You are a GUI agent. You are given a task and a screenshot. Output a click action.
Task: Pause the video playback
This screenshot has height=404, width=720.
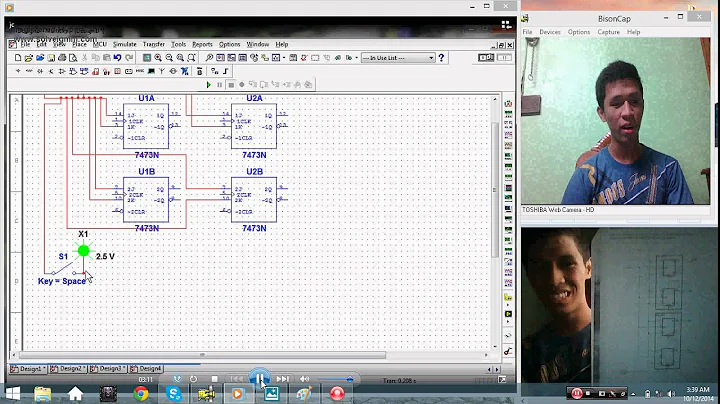tap(259, 379)
